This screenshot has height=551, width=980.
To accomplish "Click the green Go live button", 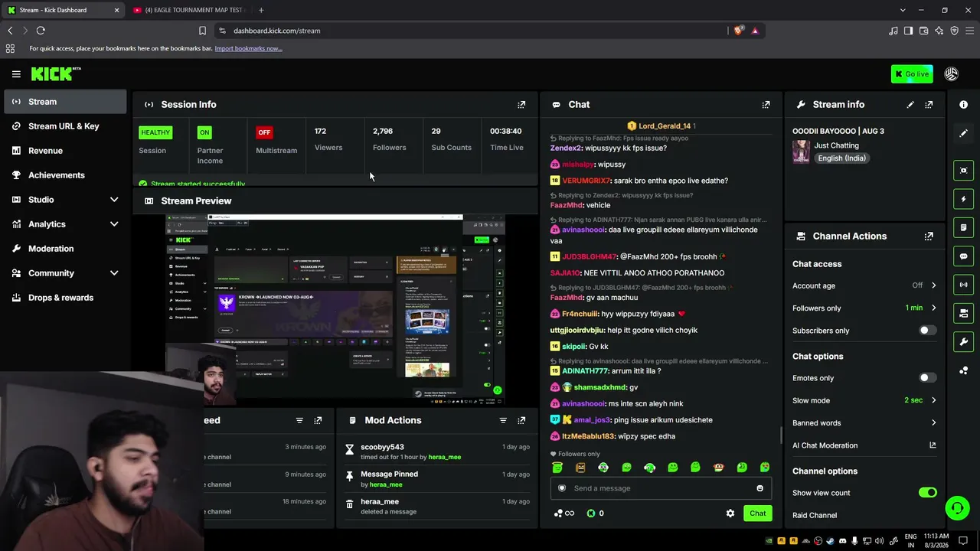I will tap(912, 74).
